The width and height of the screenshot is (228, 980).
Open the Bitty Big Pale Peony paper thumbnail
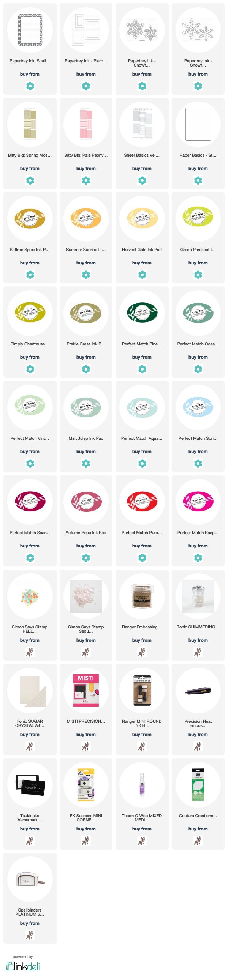[86, 124]
